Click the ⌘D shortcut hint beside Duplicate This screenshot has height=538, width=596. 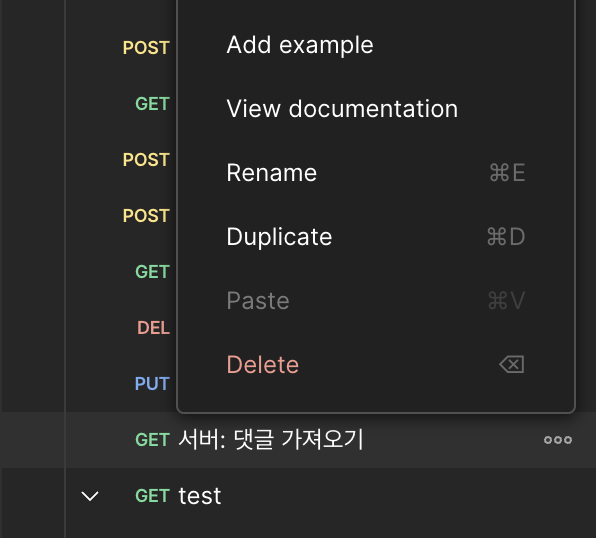coord(506,236)
